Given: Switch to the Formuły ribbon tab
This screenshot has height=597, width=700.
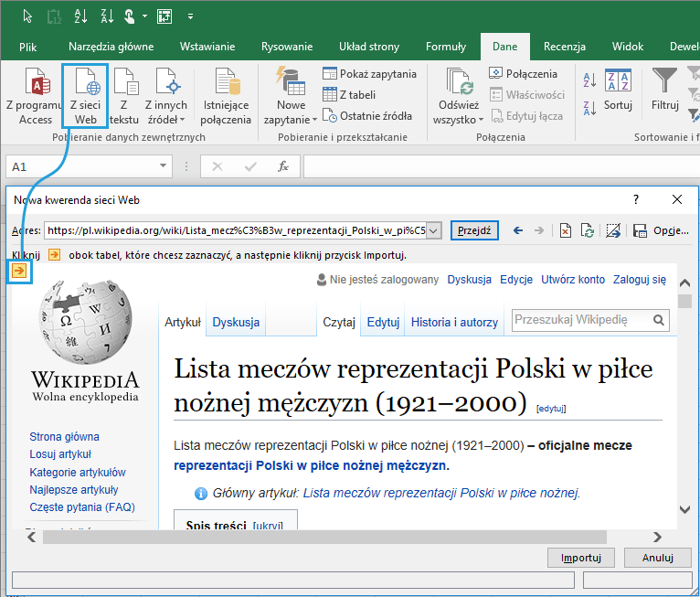Looking at the screenshot, I should (446, 47).
